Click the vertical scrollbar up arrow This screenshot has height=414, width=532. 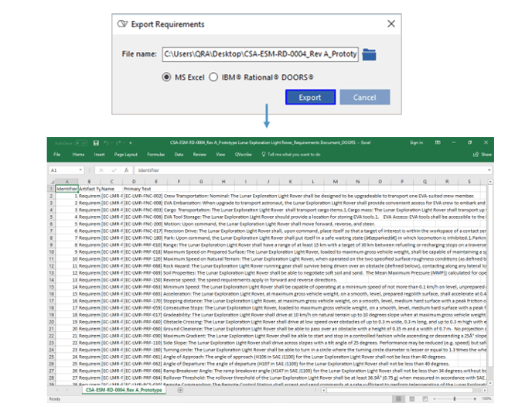490,182
